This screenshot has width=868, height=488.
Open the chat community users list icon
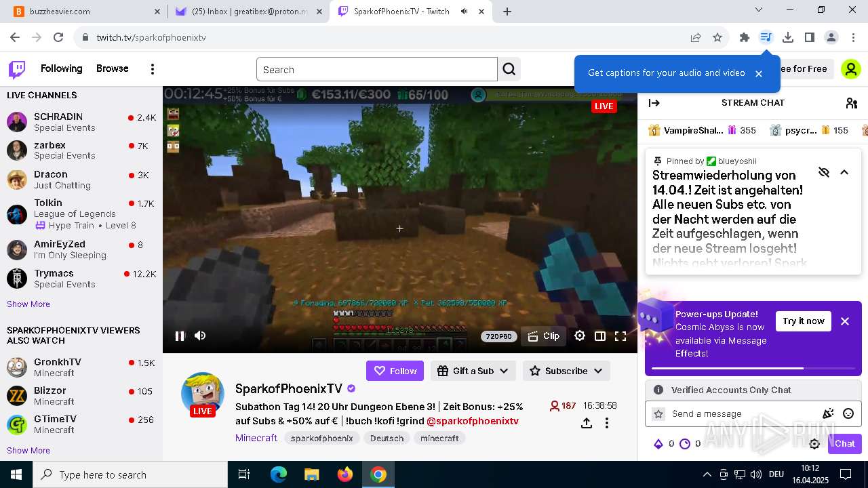coord(852,103)
